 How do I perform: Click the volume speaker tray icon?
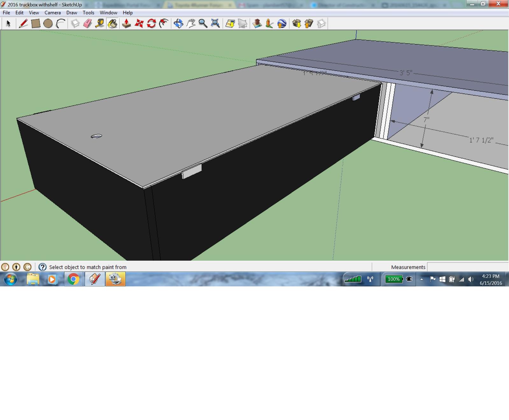471,279
